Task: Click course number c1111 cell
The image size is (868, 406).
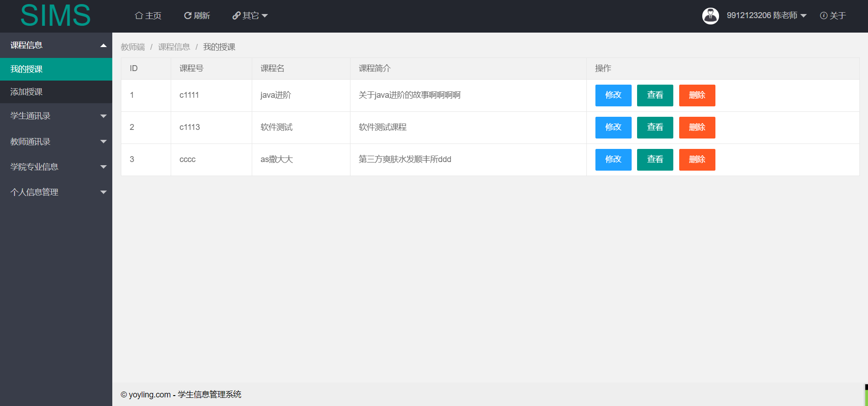Action: click(211, 96)
